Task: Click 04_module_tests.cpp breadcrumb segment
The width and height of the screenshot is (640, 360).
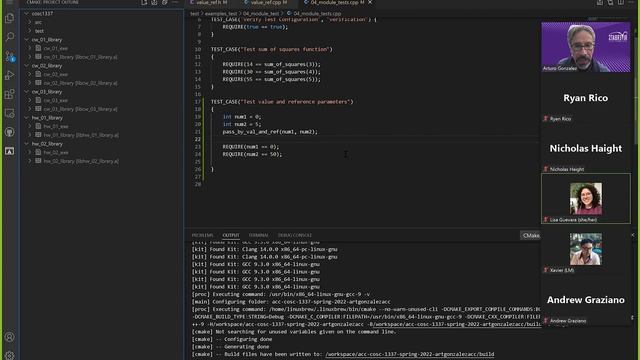Action: (x=317, y=13)
